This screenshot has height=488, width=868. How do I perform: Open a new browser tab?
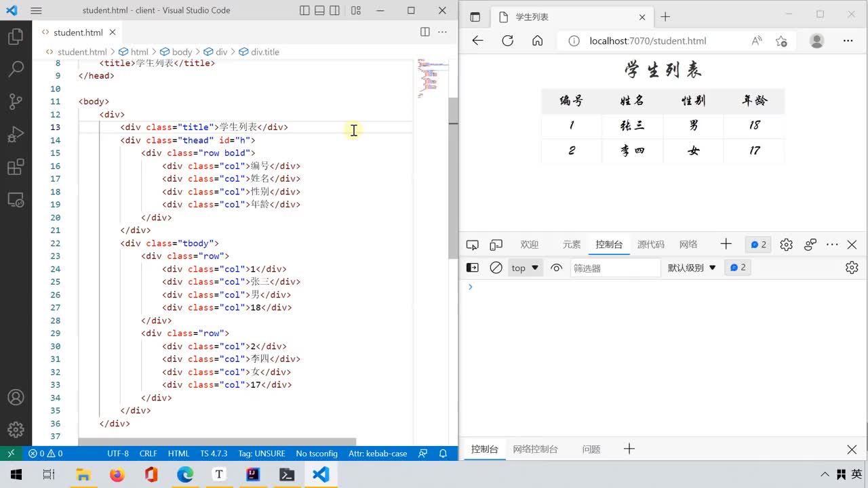click(x=665, y=17)
